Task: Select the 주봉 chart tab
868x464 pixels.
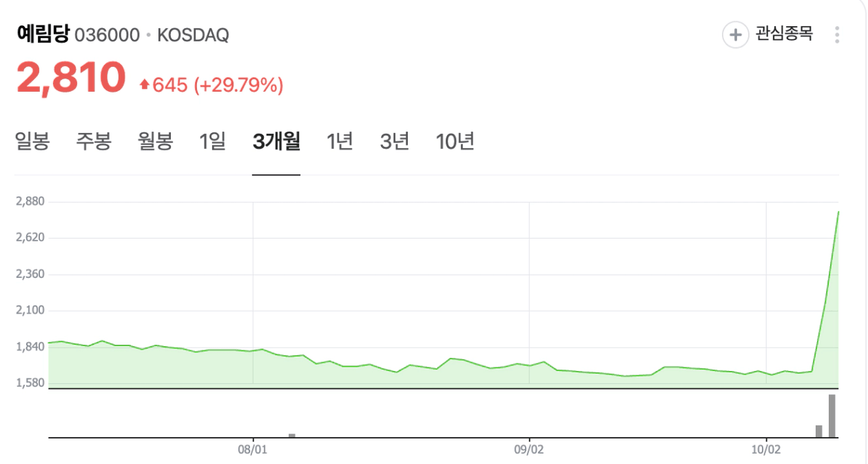Action: tap(94, 142)
